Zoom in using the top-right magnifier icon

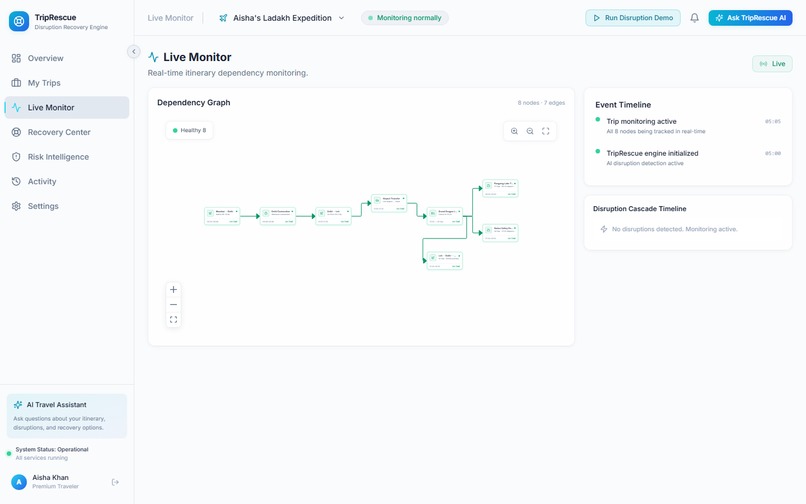coord(514,131)
